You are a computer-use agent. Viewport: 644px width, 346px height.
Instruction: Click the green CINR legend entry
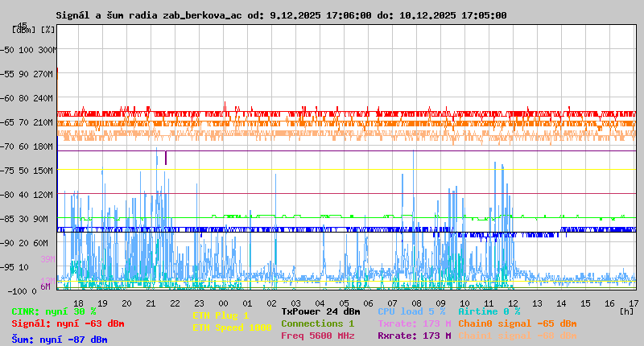click(x=53, y=311)
